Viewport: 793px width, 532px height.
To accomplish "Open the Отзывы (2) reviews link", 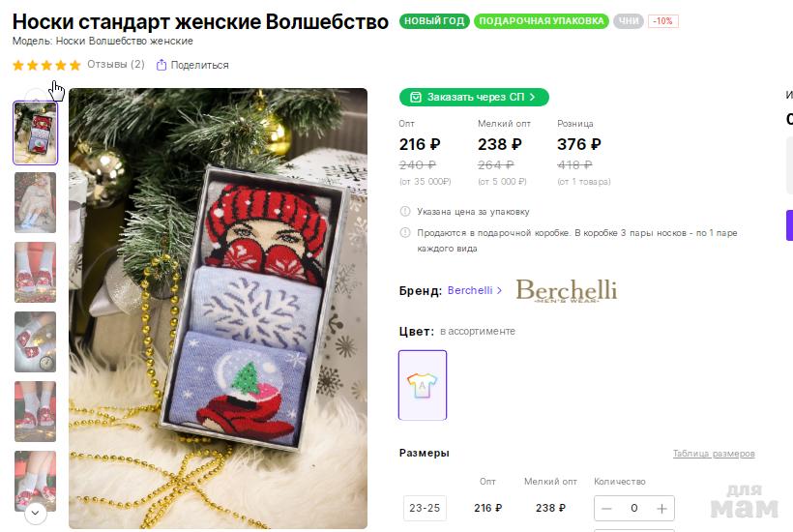I will point(116,65).
